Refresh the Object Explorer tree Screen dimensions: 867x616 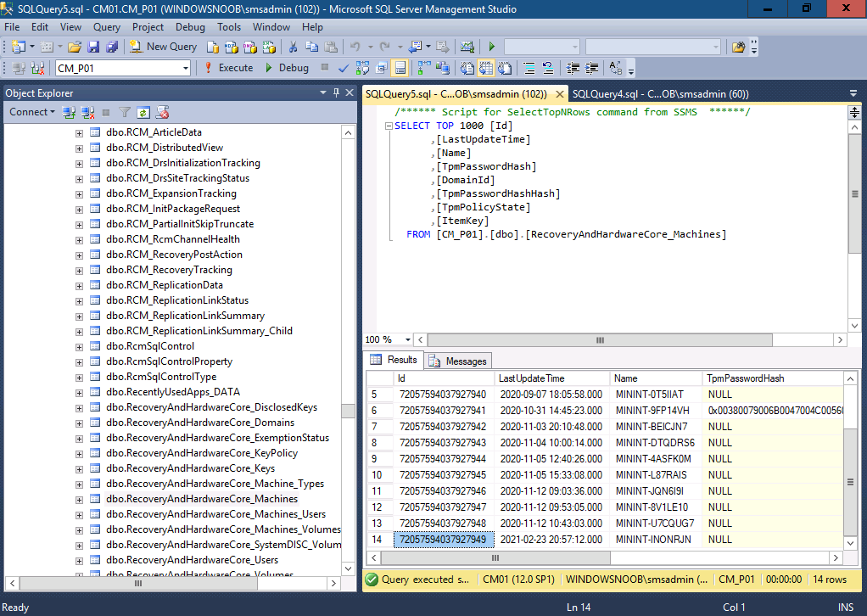coord(143,113)
